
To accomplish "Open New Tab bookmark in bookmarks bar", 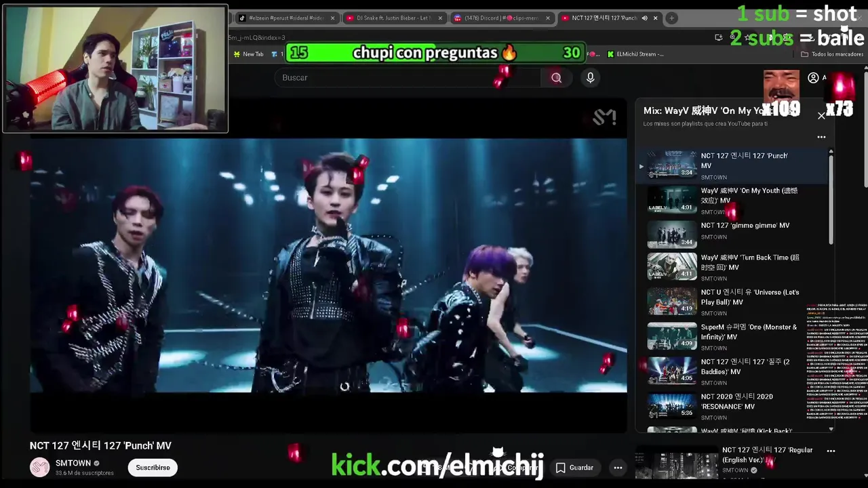I will pos(248,54).
